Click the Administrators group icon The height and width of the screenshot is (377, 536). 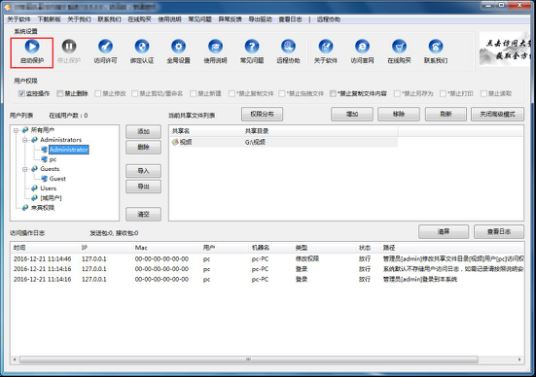coord(35,140)
